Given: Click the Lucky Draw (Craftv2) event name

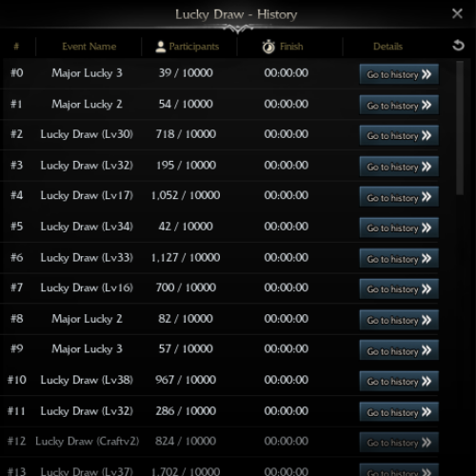Looking at the screenshot, I should click(87, 441).
